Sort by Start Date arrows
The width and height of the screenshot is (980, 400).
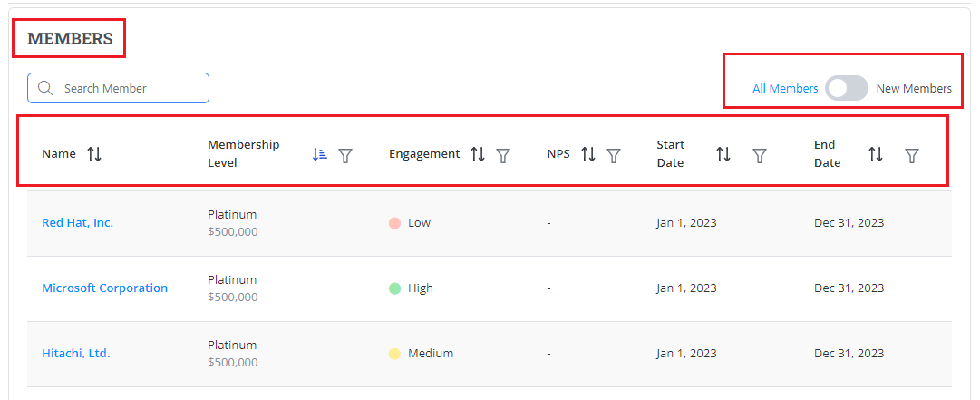[723, 155]
